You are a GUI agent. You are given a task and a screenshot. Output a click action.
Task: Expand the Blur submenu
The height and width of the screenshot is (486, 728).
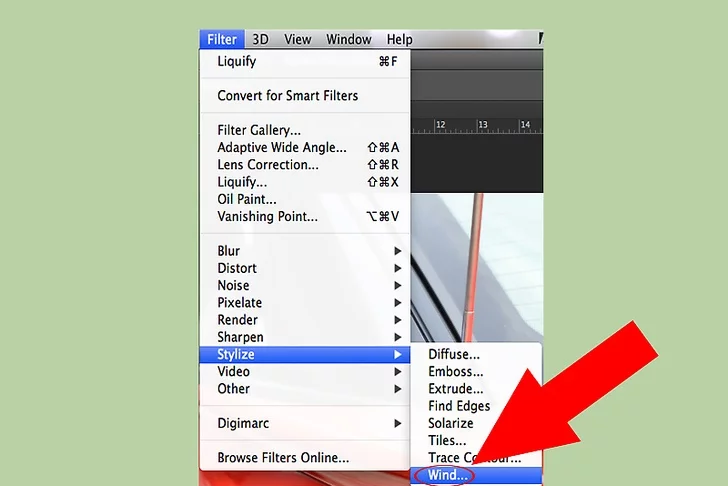pos(229,251)
